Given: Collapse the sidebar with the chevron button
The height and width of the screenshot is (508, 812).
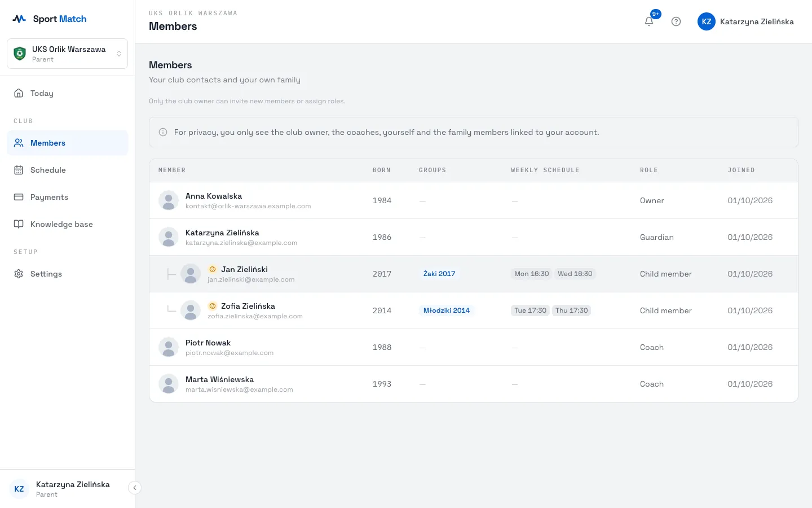Looking at the screenshot, I should [x=135, y=488].
